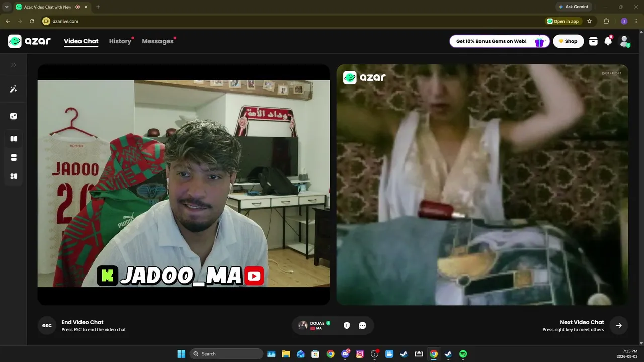Close the Azar browser tab
The height and width of the screenshot is (362, 644).
pos(86,7)
